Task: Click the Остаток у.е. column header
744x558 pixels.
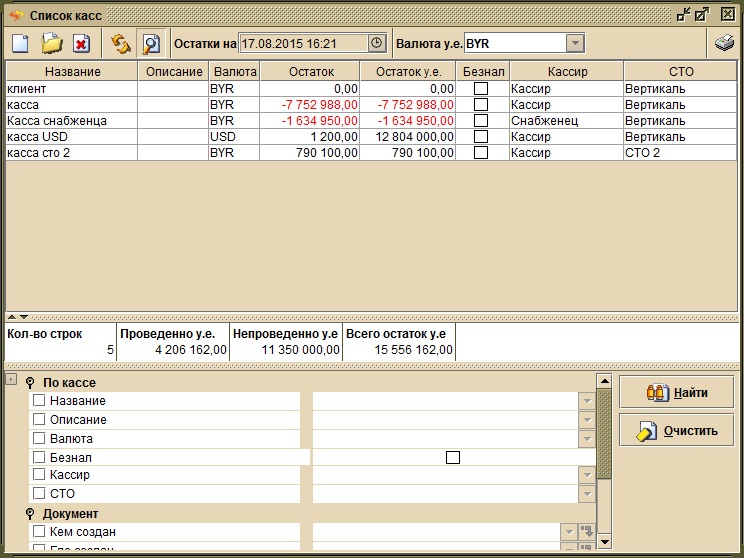Action: (408, 72)
